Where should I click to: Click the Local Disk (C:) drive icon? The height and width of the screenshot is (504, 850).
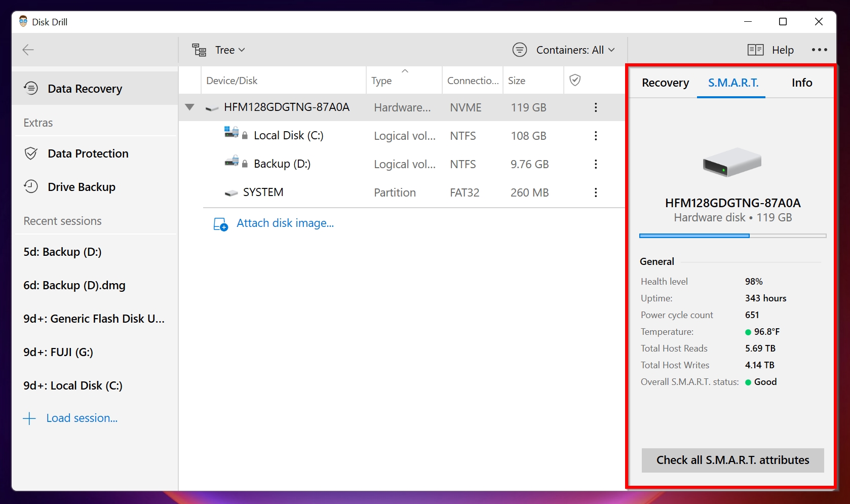[231, 132]
